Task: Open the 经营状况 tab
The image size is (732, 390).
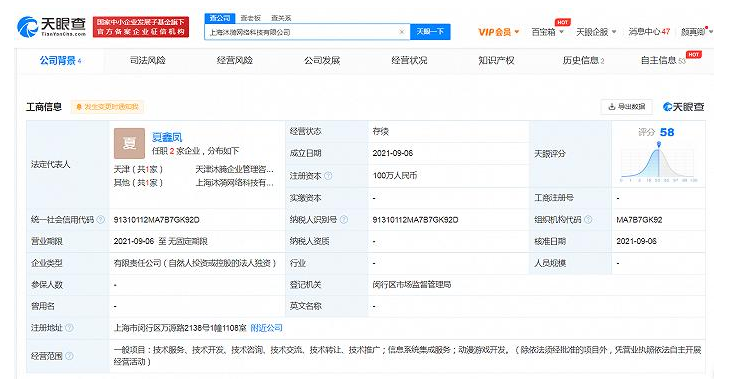Action: point(409,61)
